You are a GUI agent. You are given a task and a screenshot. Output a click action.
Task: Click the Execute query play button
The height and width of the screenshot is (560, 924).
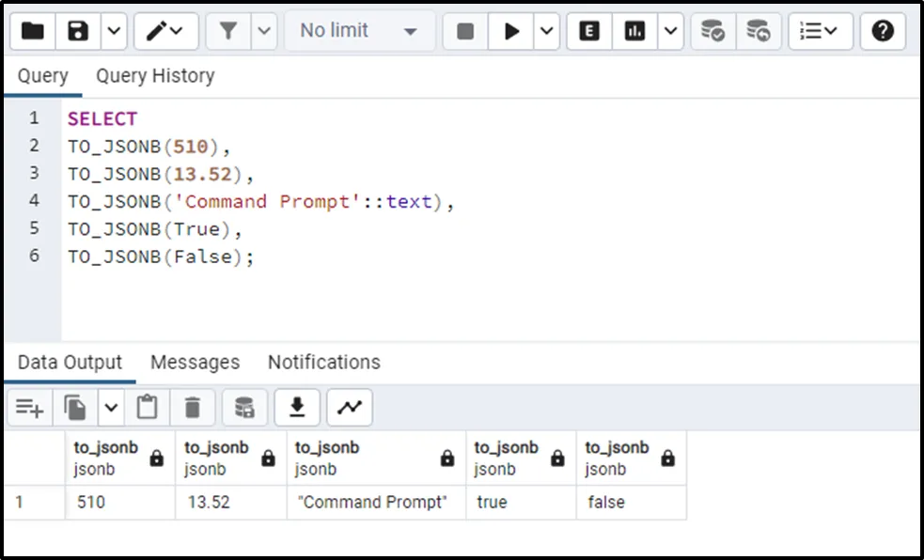511,31
